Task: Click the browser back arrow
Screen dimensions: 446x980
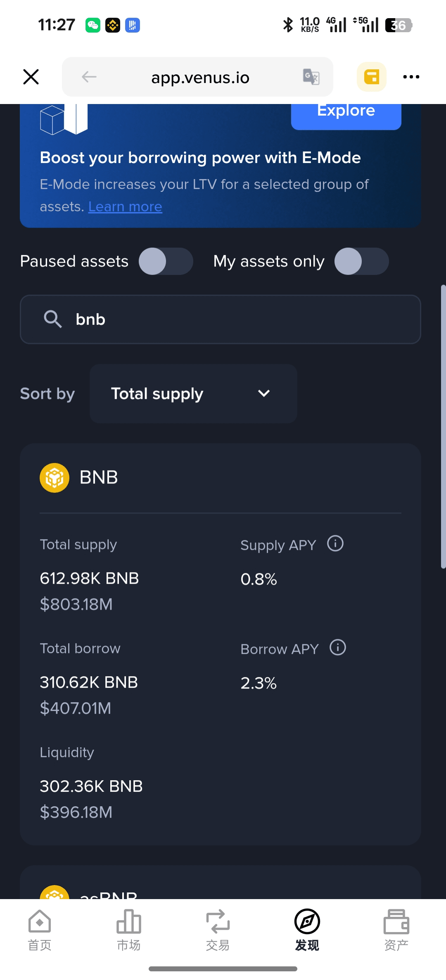Action: coord(89,77)
